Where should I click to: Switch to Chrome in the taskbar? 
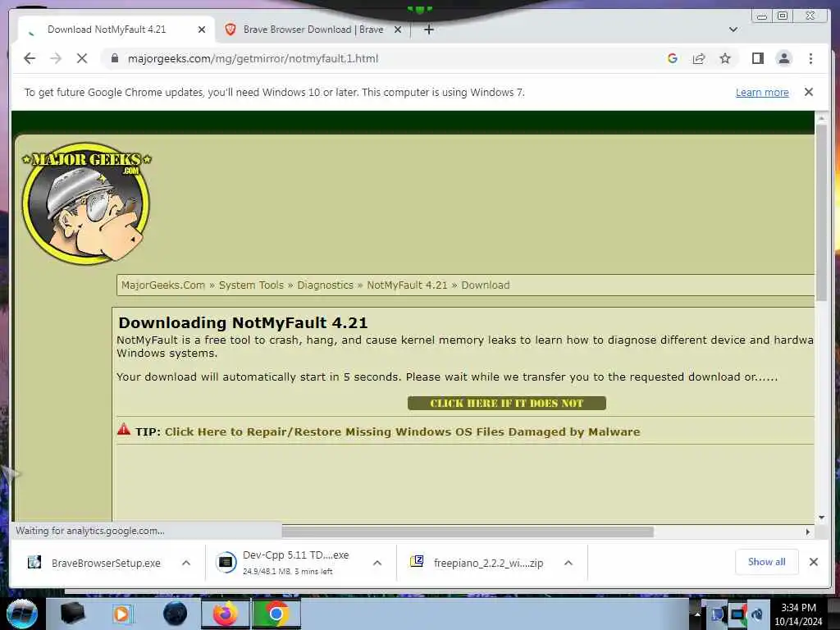tap(276, 614)
